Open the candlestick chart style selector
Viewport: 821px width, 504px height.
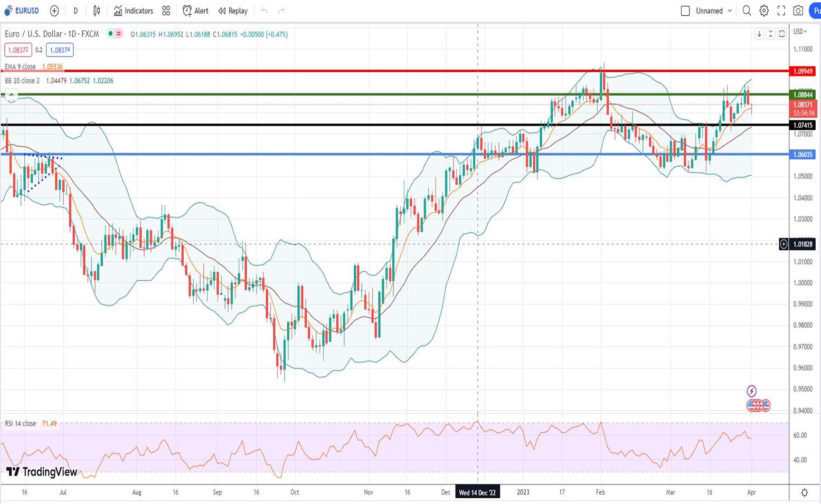point(97,11)
